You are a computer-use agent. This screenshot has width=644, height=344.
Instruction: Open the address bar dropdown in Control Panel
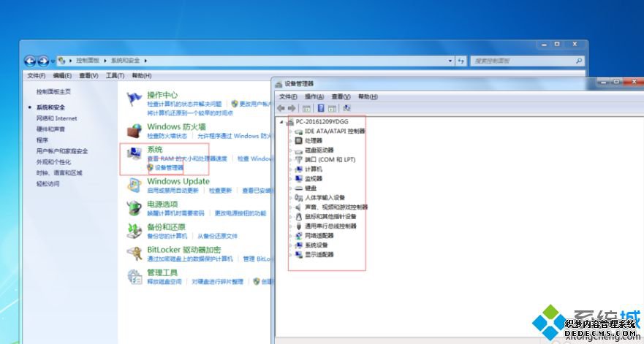450,61
